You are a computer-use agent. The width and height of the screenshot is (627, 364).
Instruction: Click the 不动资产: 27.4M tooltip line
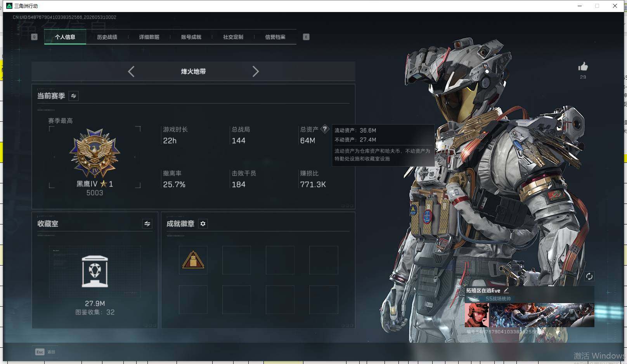pos(355,140)
